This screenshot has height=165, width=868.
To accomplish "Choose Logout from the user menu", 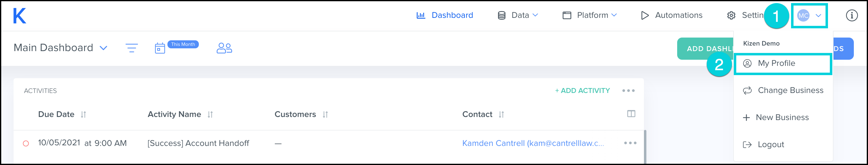I will [771, 144].
